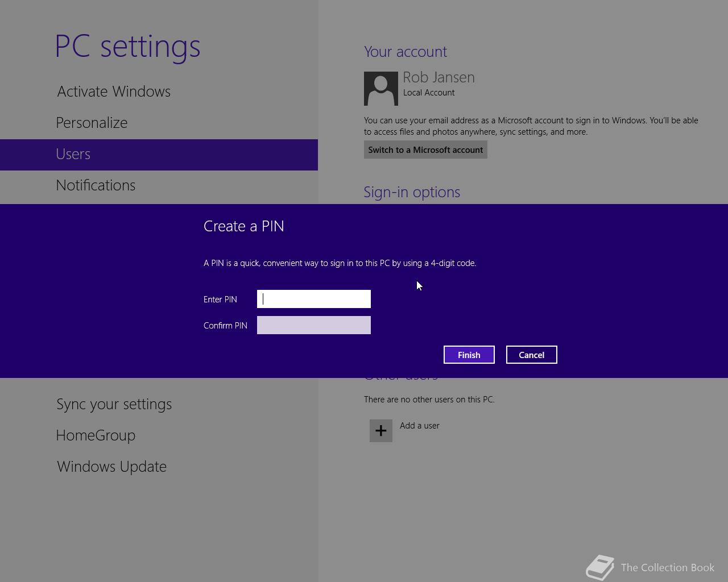The width and height of the screenshot is (728, 582).
Task: Click the Add a user label
Action: 420,426
